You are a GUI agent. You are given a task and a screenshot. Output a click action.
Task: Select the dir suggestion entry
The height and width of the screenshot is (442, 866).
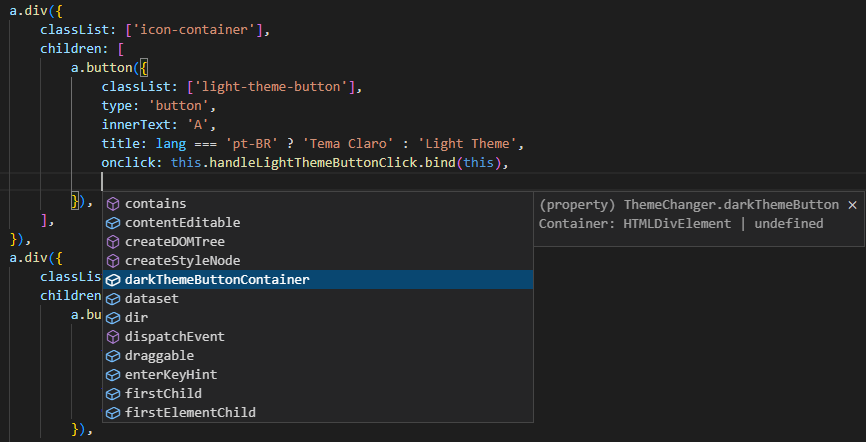[x=318, y=318]
